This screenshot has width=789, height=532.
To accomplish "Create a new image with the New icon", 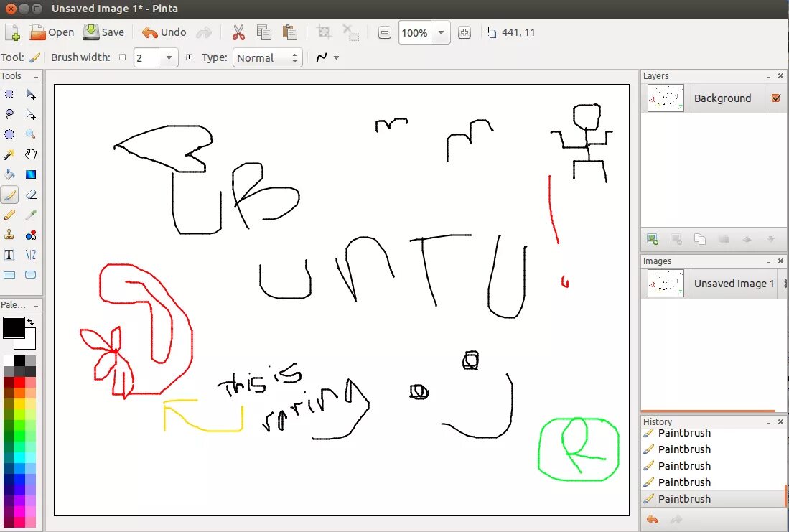I will [x=12, y=33].
